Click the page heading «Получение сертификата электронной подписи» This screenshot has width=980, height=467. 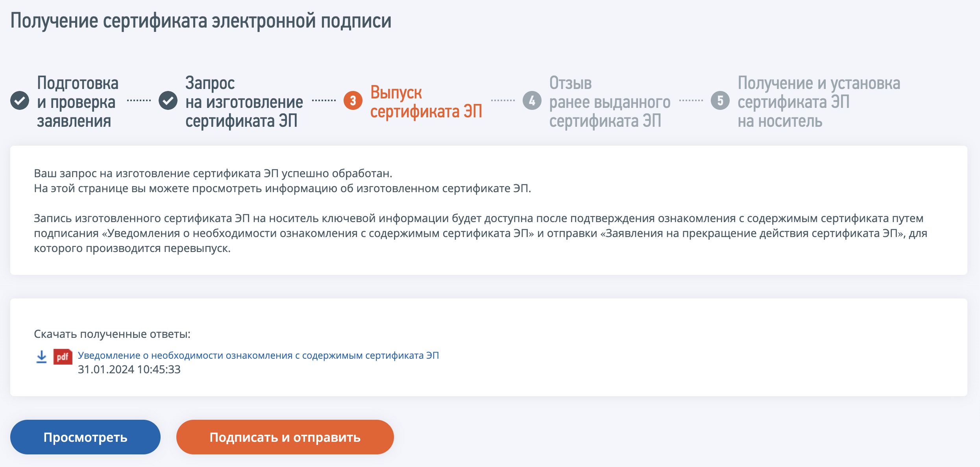tap(201, 21)
